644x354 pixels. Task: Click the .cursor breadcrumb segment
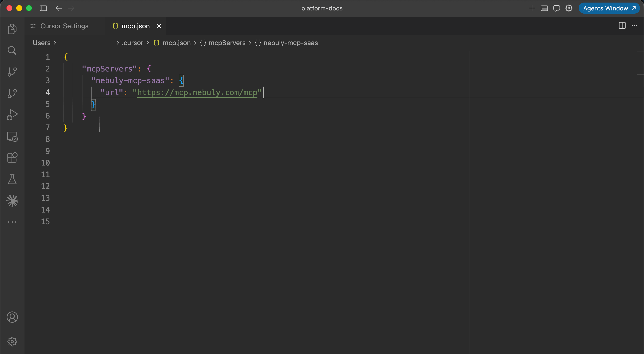coord(132,43)
